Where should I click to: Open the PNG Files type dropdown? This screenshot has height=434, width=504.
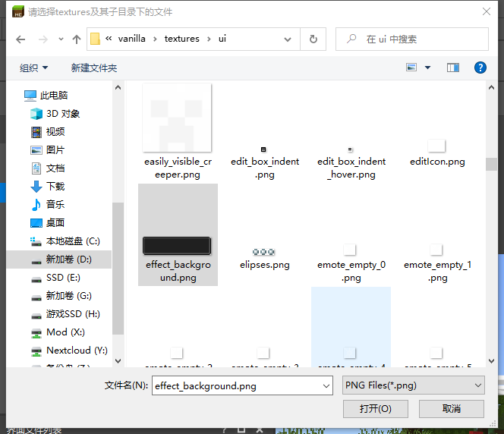(413, 385)
